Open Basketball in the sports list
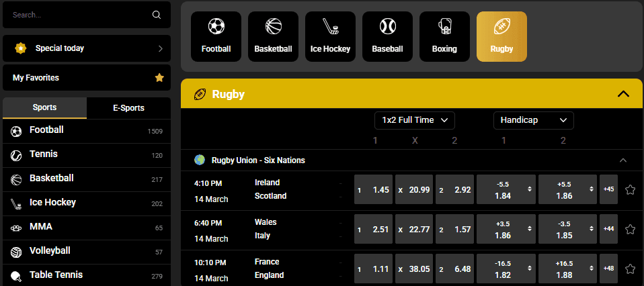 click(x=87, y=180)
